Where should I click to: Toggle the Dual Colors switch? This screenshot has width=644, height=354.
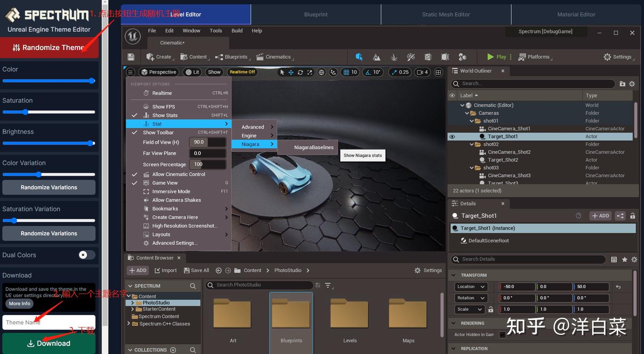tap(86, 255)
